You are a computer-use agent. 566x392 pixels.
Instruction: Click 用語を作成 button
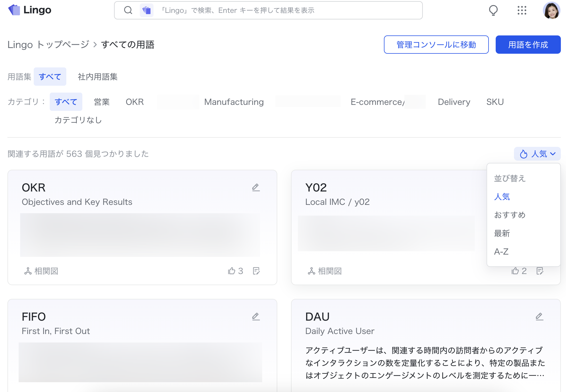click(x=528, y=45)
